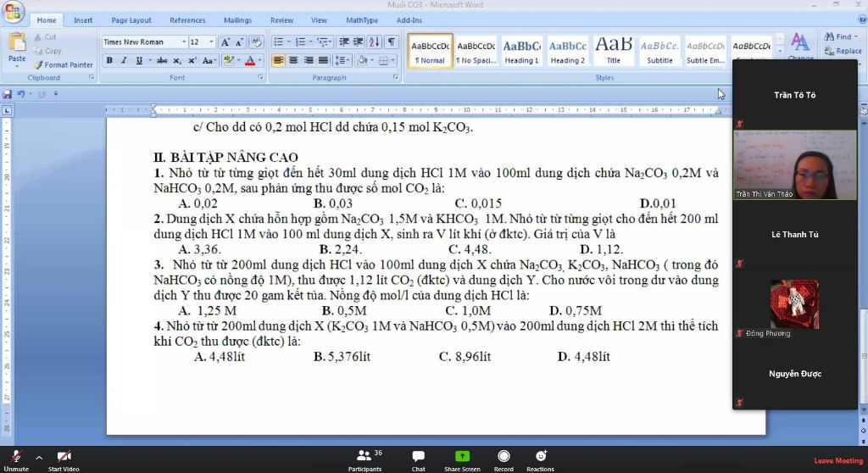
Task: Apply Heading 1 style
Action: click(521, 52)
